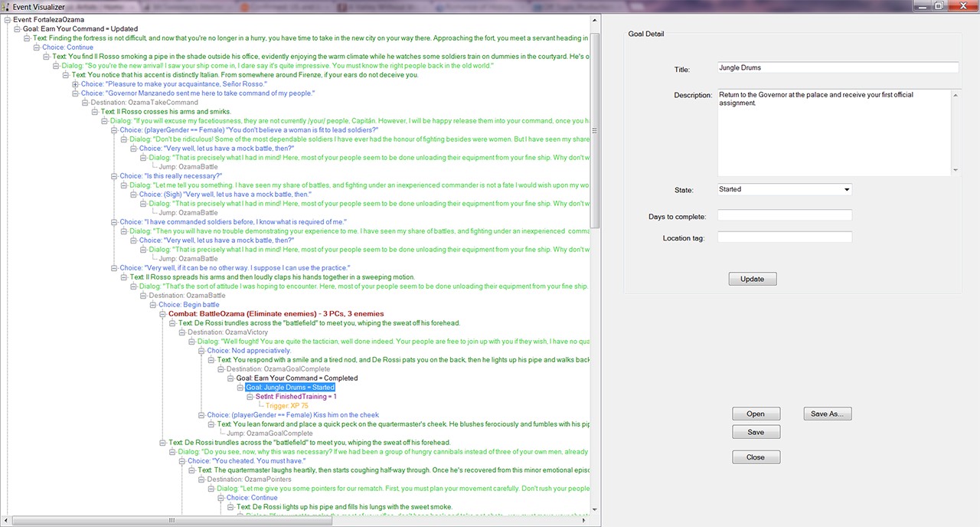This screenshot has height=527, width=980.
Task: Open the State dropdown showing Started
Action: tap(846, 189)
